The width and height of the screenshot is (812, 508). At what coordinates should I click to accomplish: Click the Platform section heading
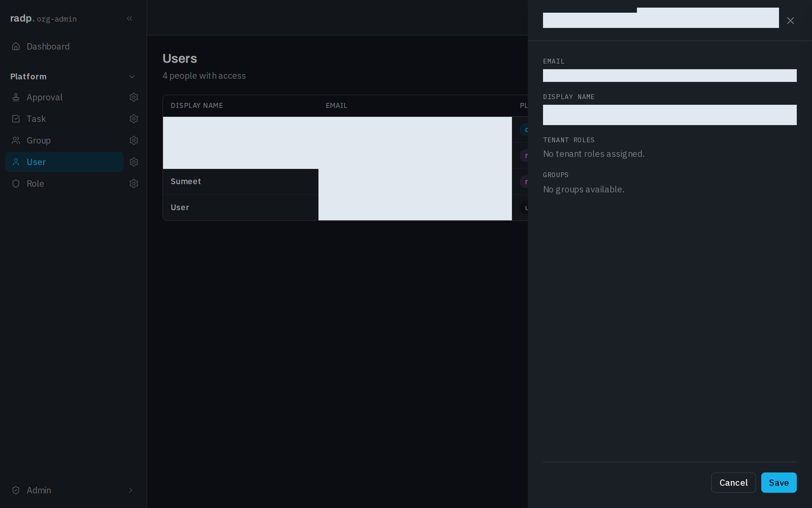point(29,77)
